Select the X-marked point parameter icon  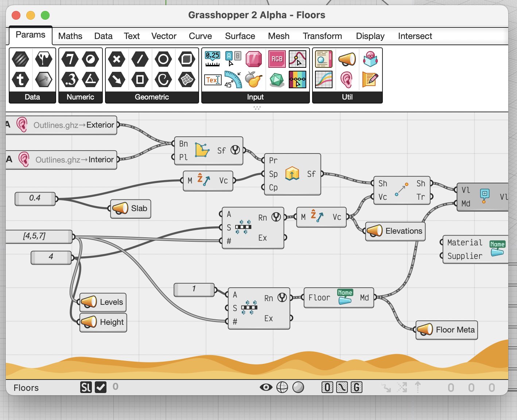[117, 59]
